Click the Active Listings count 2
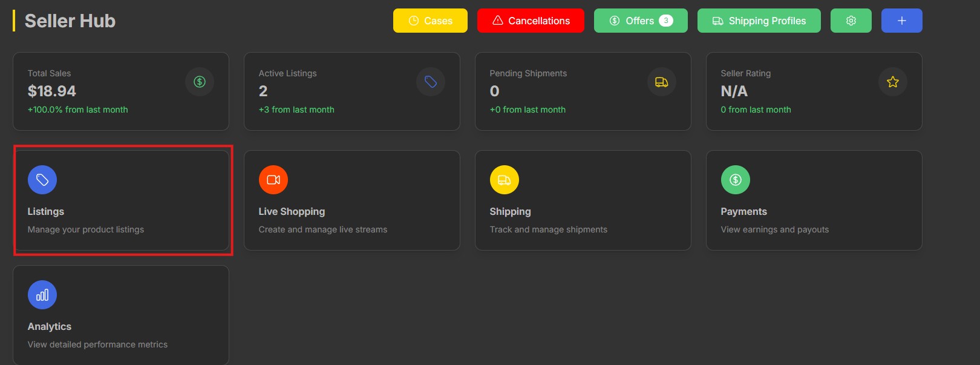The image size is (980, 365). [x=263, y=91]
